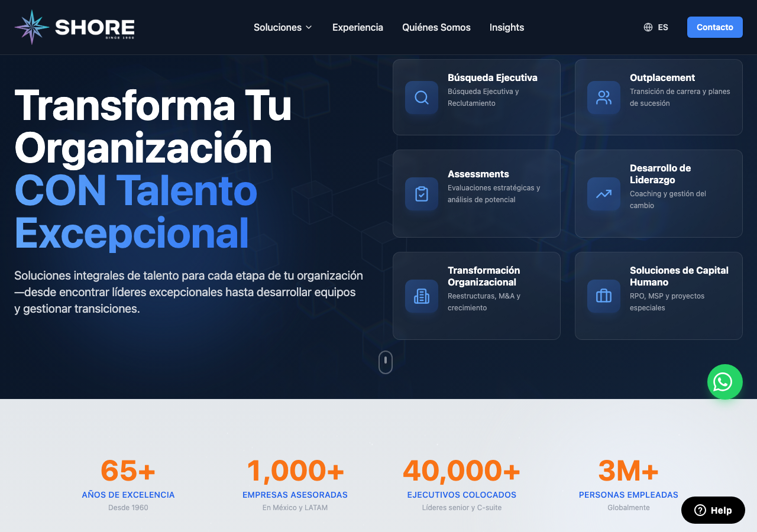Click the clipboard check icon in Assessments card
The height and width of the screenshot is (532, 757).
(x=422, y=194)
